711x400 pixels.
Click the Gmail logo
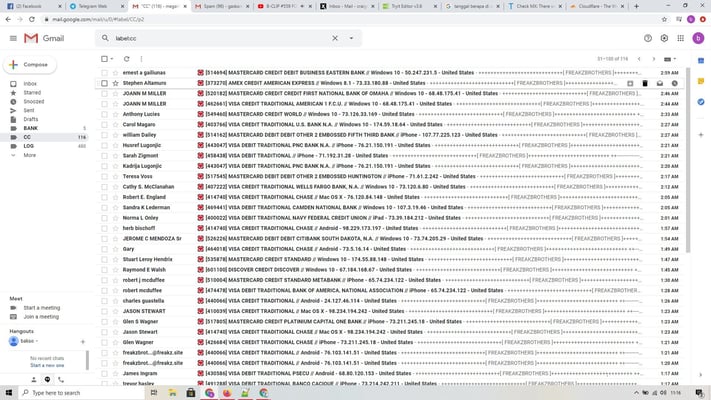tap(44, 39)
